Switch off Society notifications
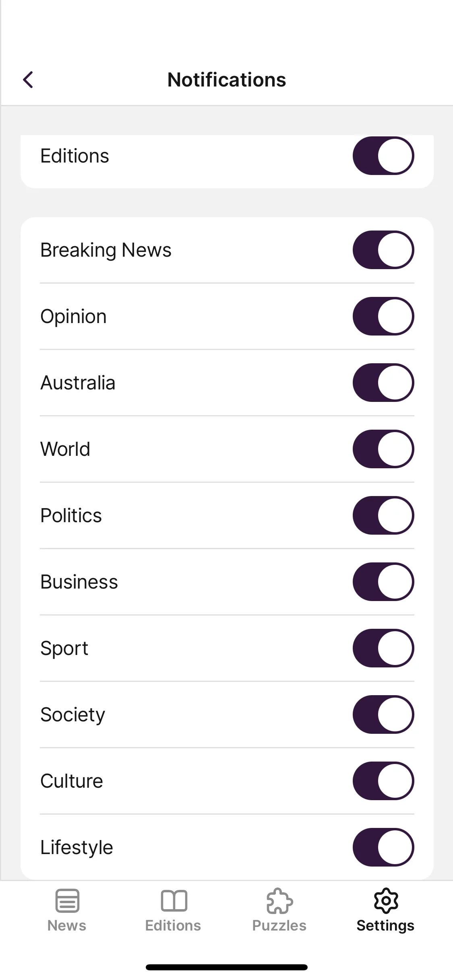 pos(383,714)
